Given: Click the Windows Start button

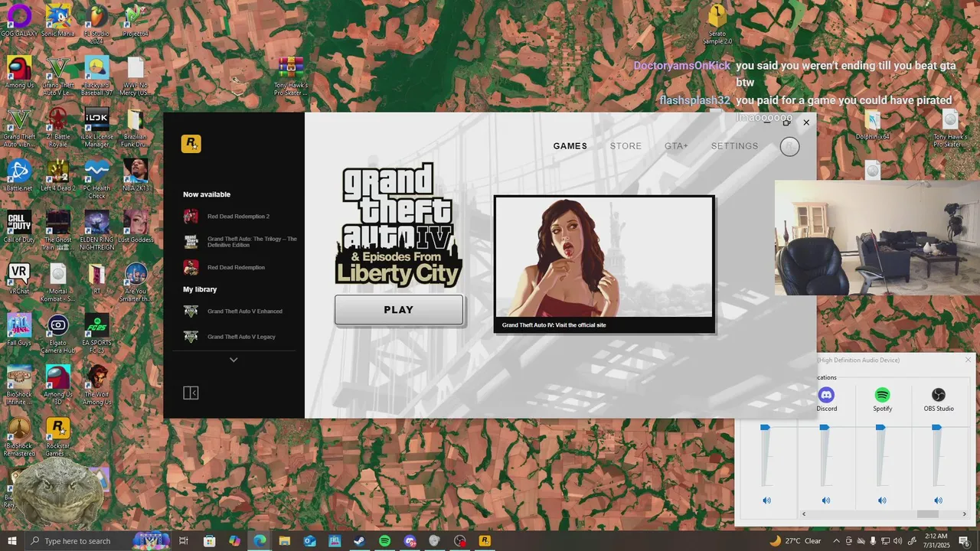Looking at the screenshot, I should [x=12, y=541].
